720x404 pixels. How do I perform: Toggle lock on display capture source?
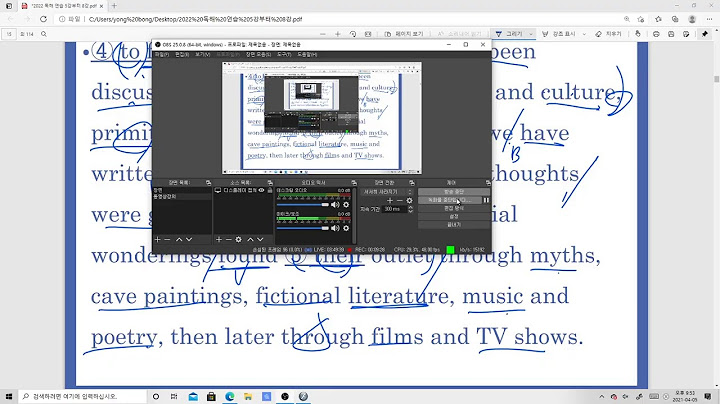270,190
